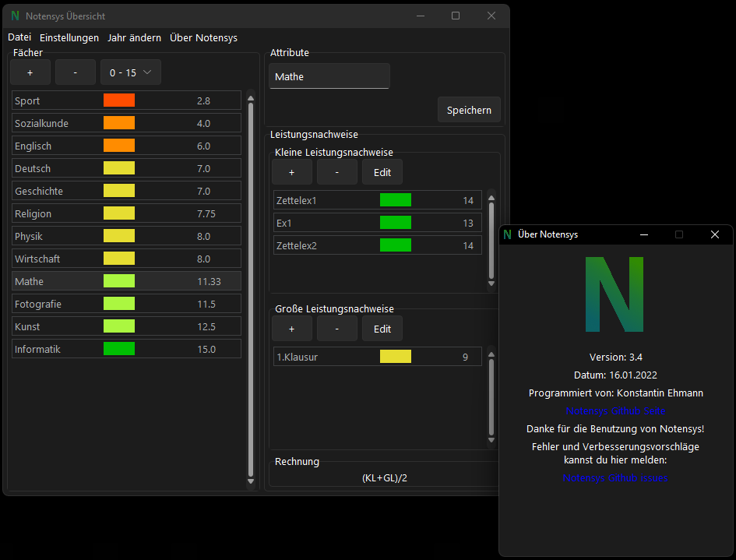Click the green swatch beside Ex1
Viewport: 736px width, 560px height.
click(x=396, y=223)
